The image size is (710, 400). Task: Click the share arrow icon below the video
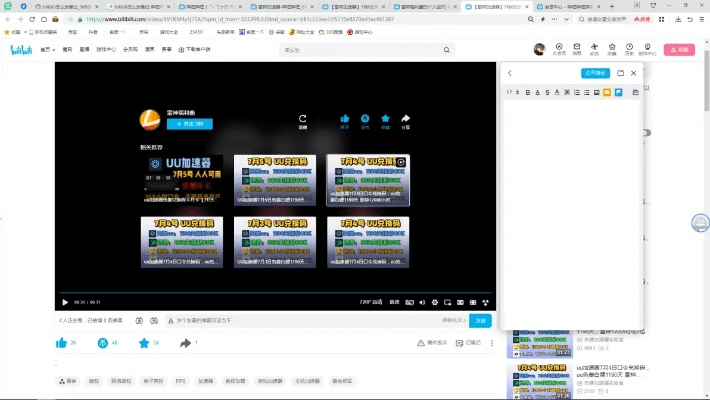[x=185, y=343]
